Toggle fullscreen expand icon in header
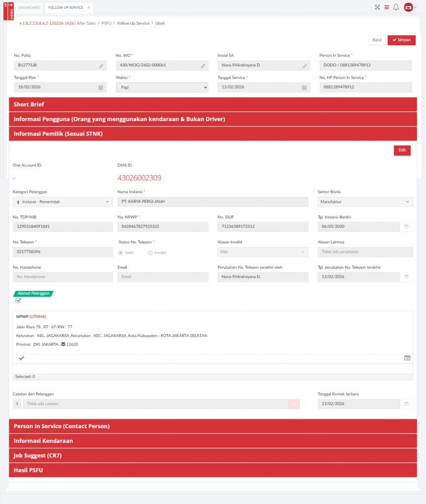Viewport: 426px width, 504px height. point(377,7)
